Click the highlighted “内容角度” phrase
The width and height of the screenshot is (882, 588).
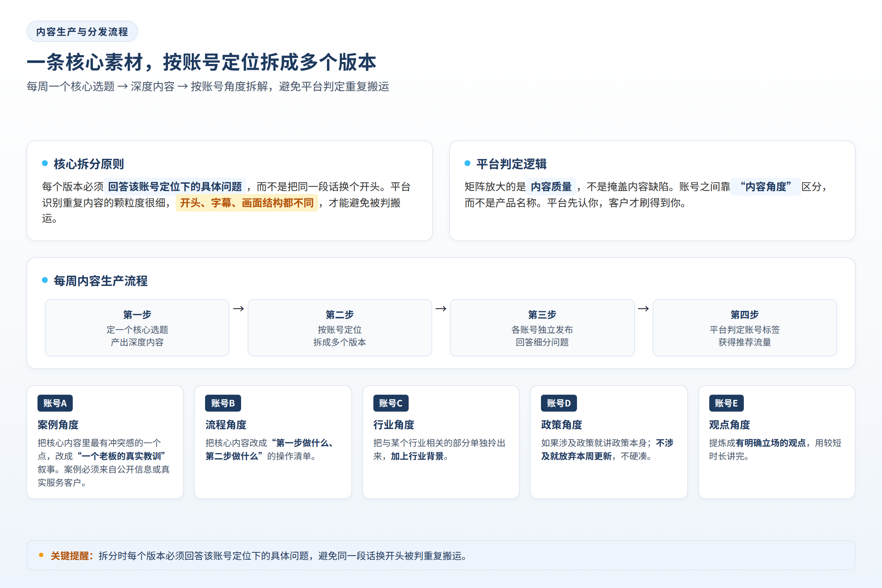(766, 186)
